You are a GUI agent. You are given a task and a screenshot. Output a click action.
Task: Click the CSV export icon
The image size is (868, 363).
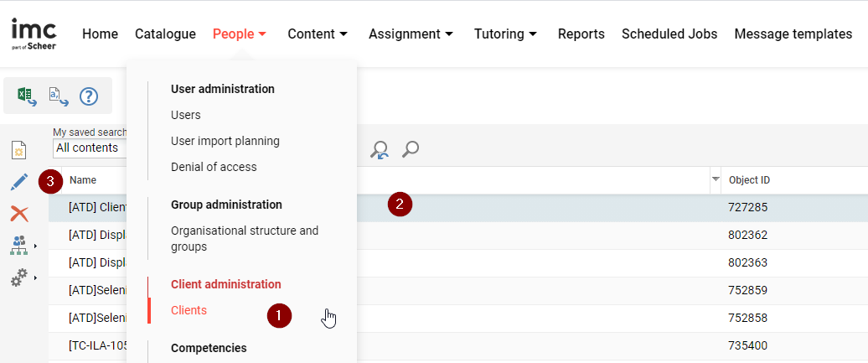(58, 96)
